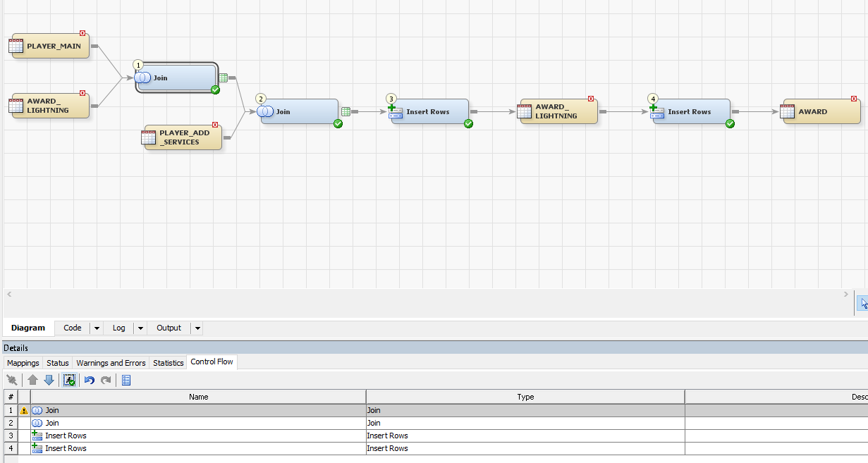This screenshot has height=463, width=868.
Task: Click the green checkmark on the second Join
Action: tap(338, 123)
